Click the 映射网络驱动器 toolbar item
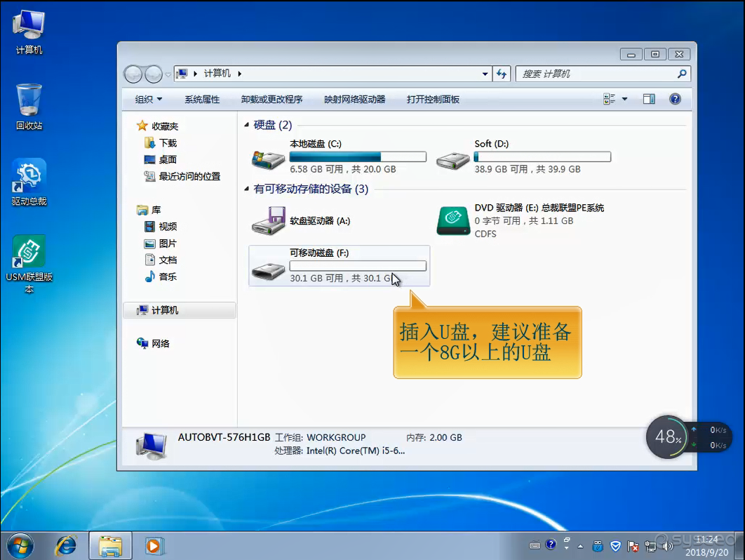 (x=354, y=100)
